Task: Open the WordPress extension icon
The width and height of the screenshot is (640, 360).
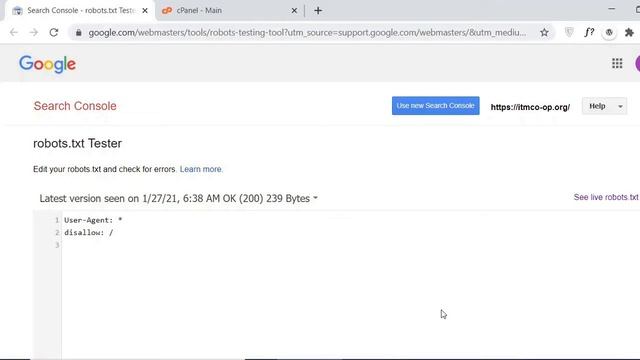Action: 609,32
